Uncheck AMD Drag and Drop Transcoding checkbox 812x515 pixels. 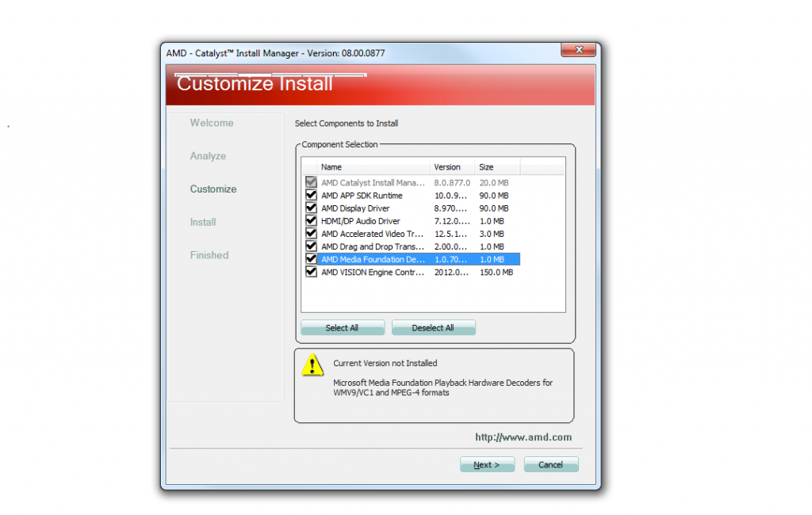pyautogui.click(x=311, y=246)
